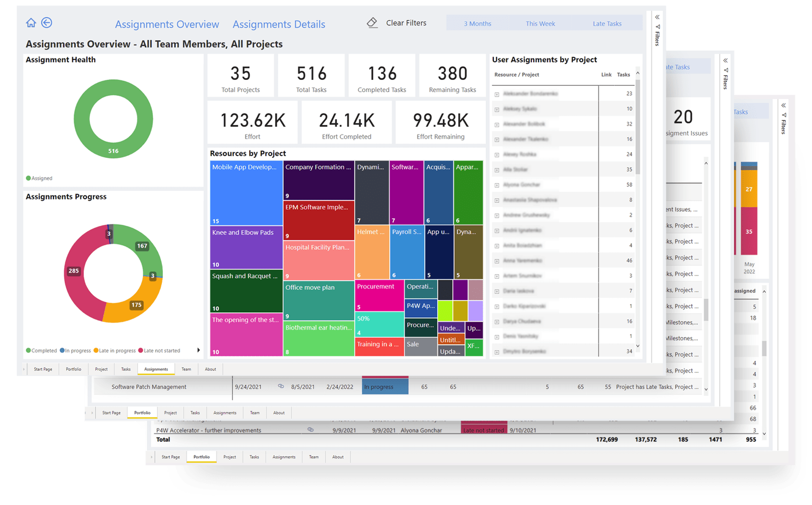Select EPM Software Implementation treemap tile
This screenshot has width=812, height=505.
[319, 221]
